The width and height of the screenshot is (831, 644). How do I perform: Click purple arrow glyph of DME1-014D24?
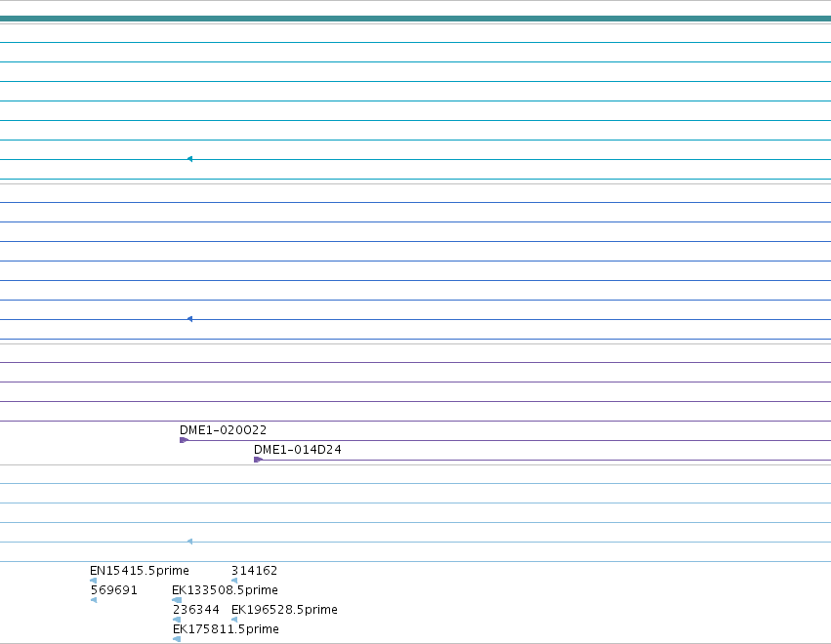click(258, 460)
